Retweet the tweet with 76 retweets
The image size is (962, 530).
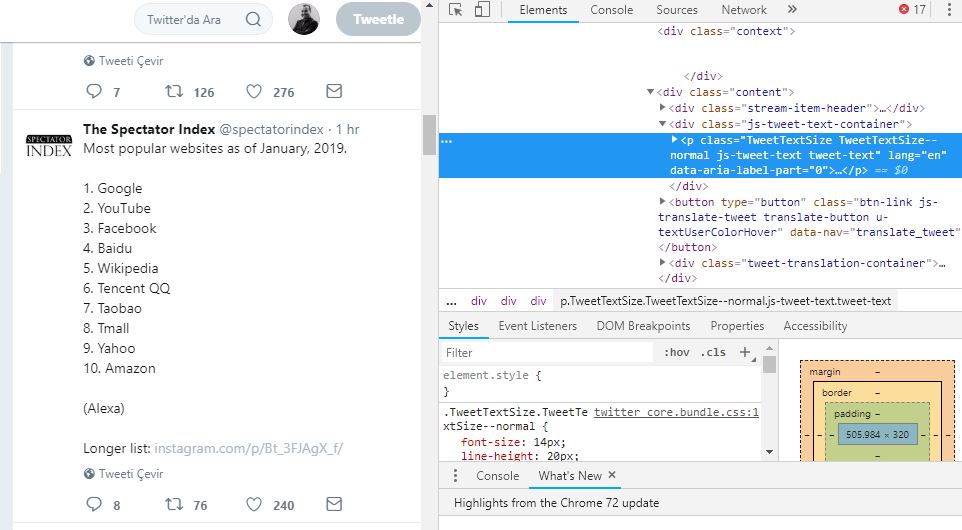click(174, 504)
